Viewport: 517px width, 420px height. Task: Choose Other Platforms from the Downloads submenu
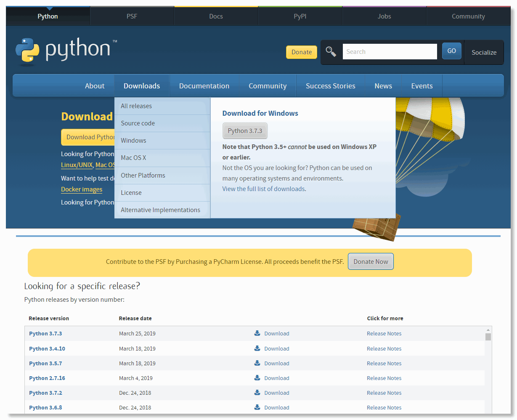pyautogui.click(x=162, y=175)
